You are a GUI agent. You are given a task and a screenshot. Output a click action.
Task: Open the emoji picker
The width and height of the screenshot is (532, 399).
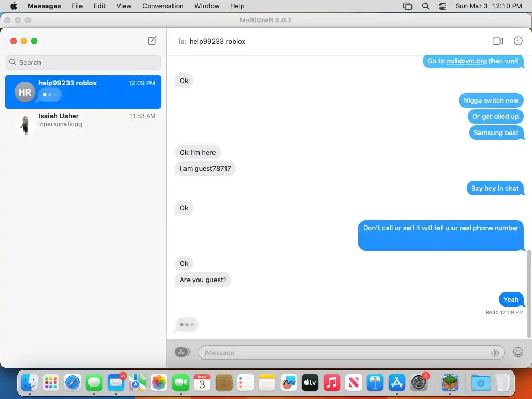518,352
